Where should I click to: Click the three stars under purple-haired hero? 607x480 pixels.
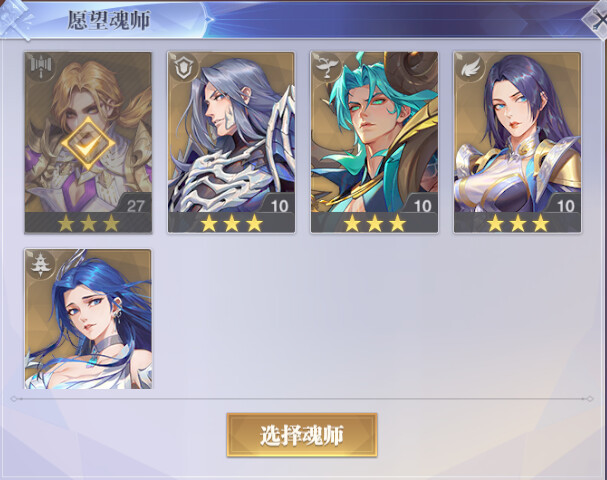[518, 223]
